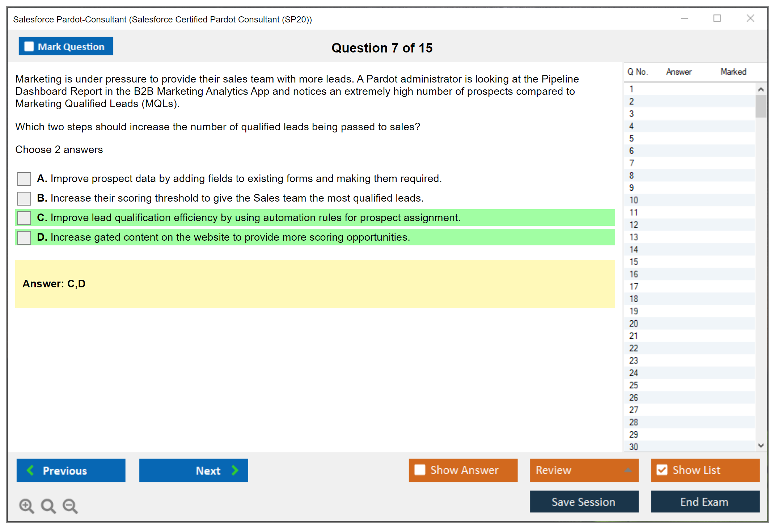Check answer option A checkbox

[x=24, y=179]
